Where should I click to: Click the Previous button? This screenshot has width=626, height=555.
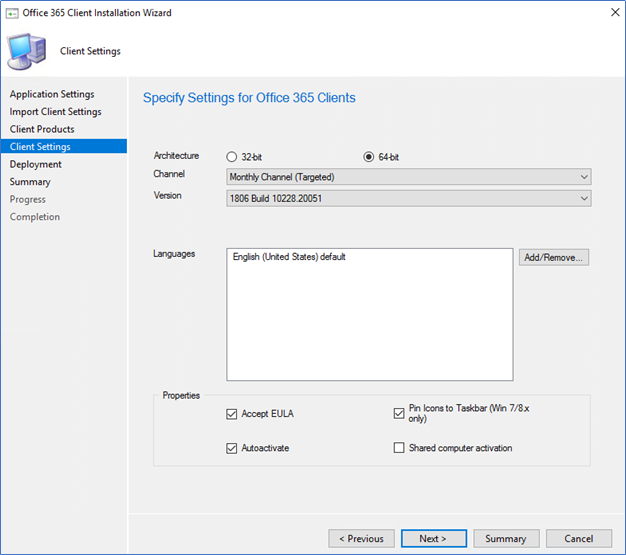361,539
